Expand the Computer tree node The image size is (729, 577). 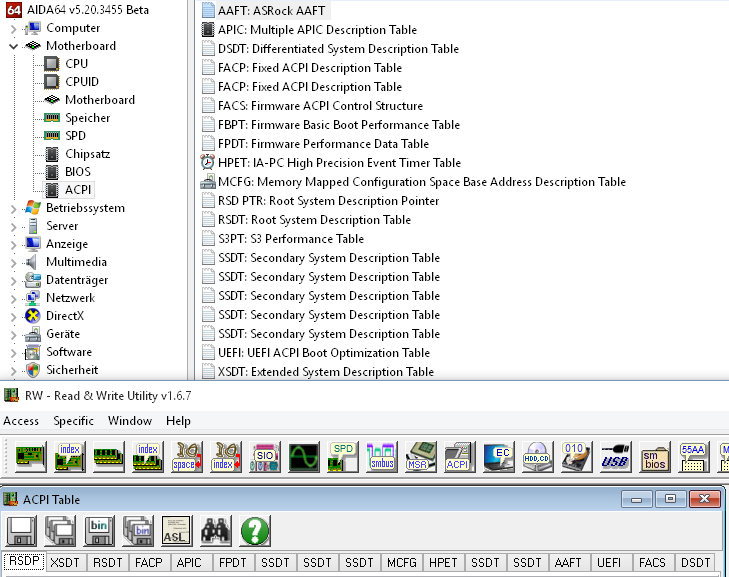pyautogui.click(x=13, y=29)
